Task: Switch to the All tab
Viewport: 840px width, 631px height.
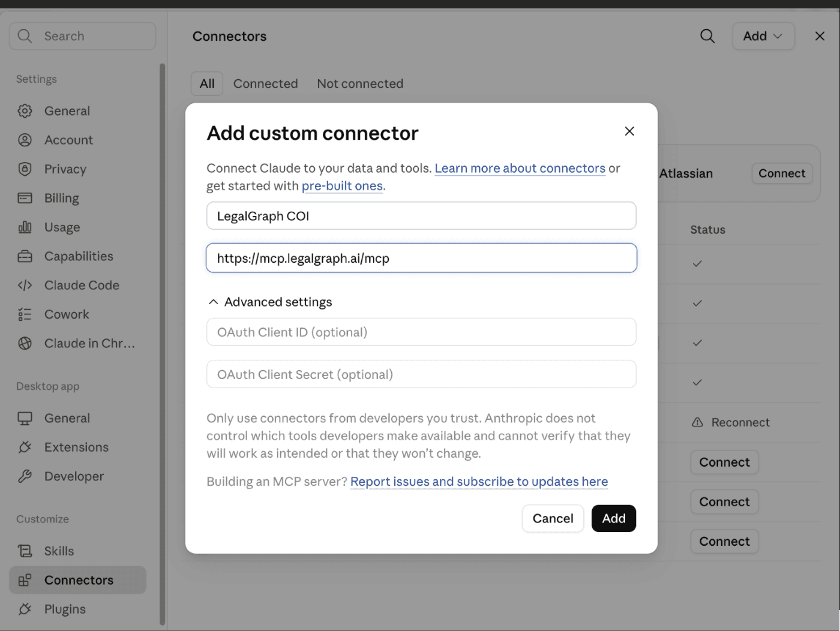Action: tap(207, 83)
